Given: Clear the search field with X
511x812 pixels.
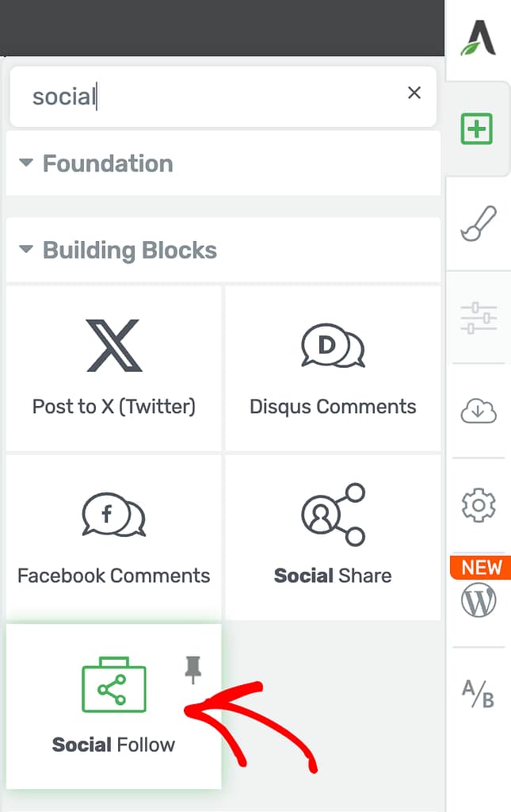Looking at the screenshot, I should 414,93.
